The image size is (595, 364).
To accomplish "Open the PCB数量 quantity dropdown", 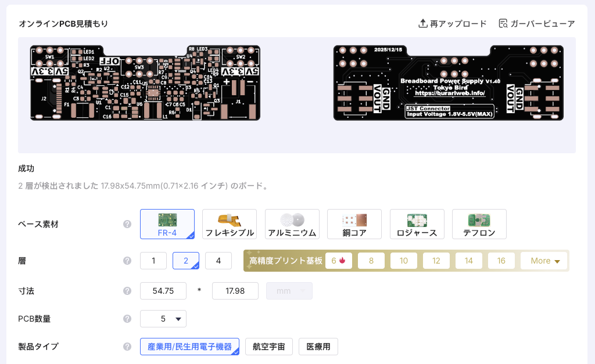I will click(163, 319).
